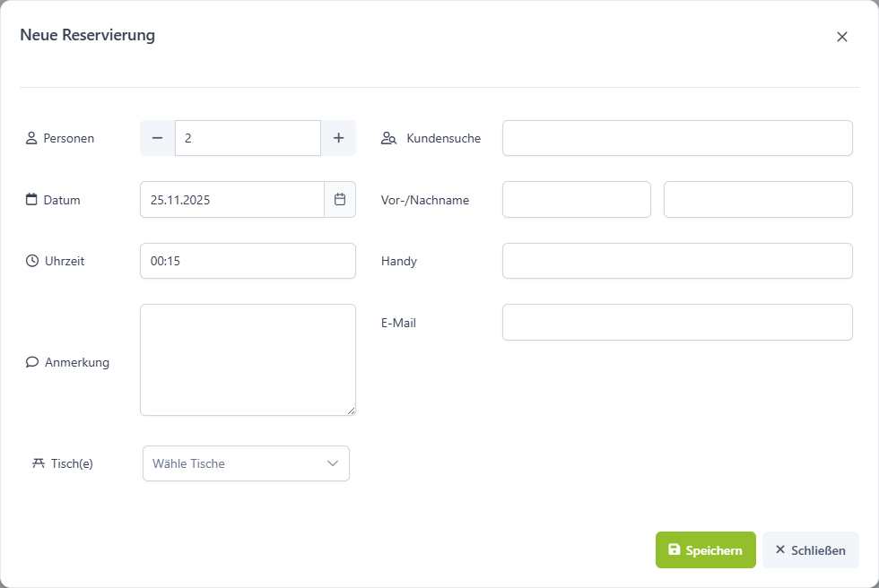This screenshot has height=588, width=879.
Task: Click the E-Mail label text
Action: point(398,323)
